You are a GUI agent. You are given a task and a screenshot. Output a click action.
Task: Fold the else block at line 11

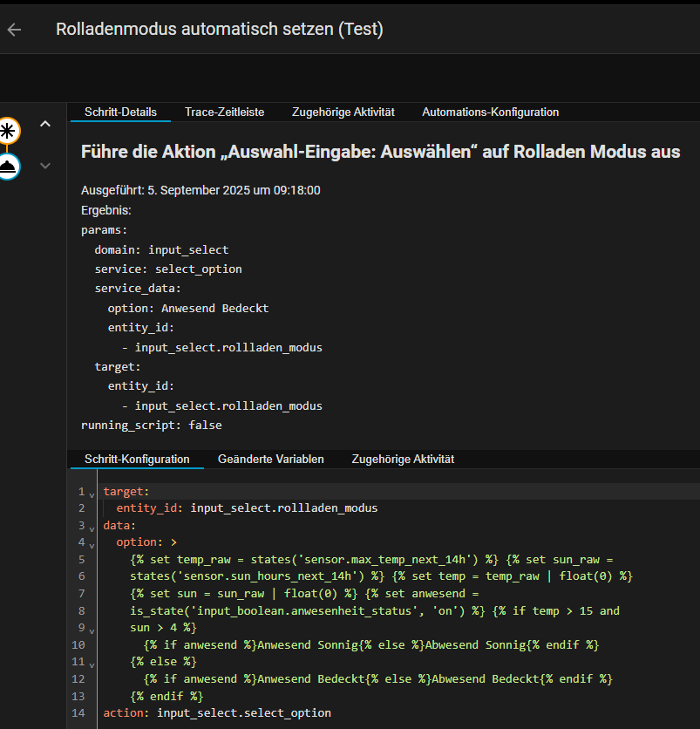coord(92,663)
